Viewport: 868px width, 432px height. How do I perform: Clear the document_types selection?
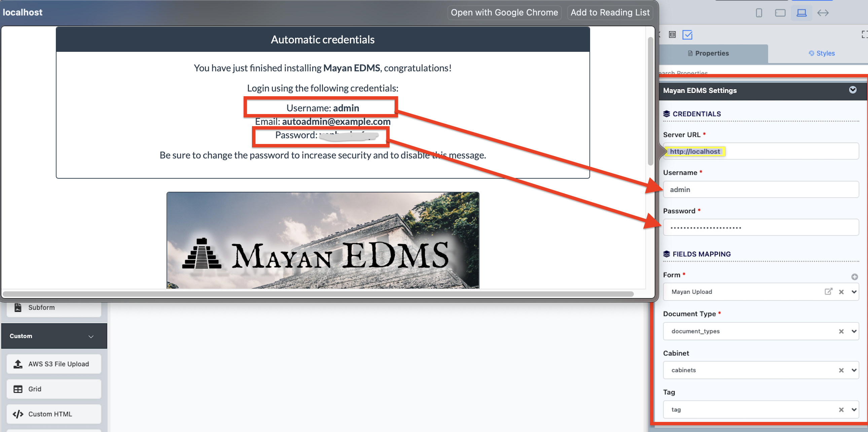point(841,331)
